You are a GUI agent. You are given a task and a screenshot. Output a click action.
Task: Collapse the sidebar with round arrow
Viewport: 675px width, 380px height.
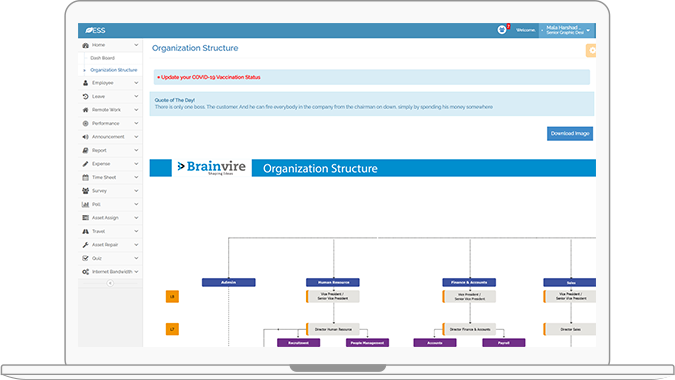tap(110, 283)
